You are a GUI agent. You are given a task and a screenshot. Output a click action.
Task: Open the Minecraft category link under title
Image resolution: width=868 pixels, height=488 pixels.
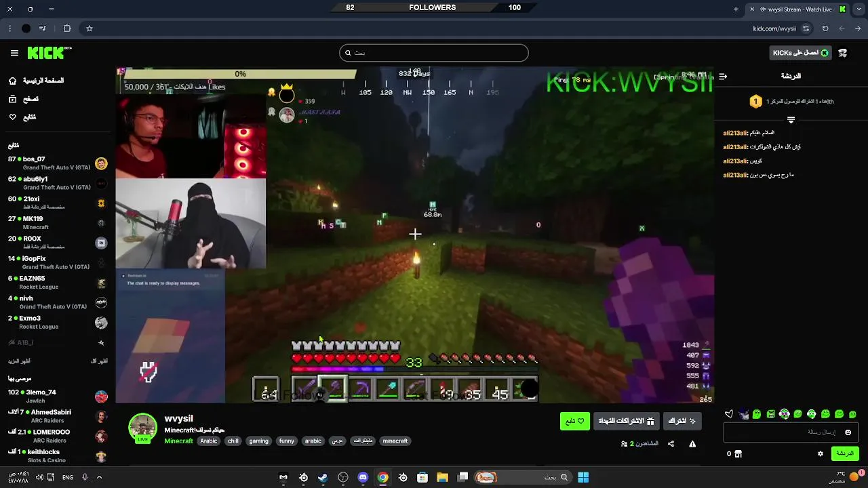tap(178, 441)
